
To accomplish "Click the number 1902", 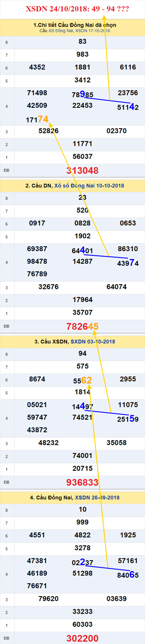I will pos(82,236).
